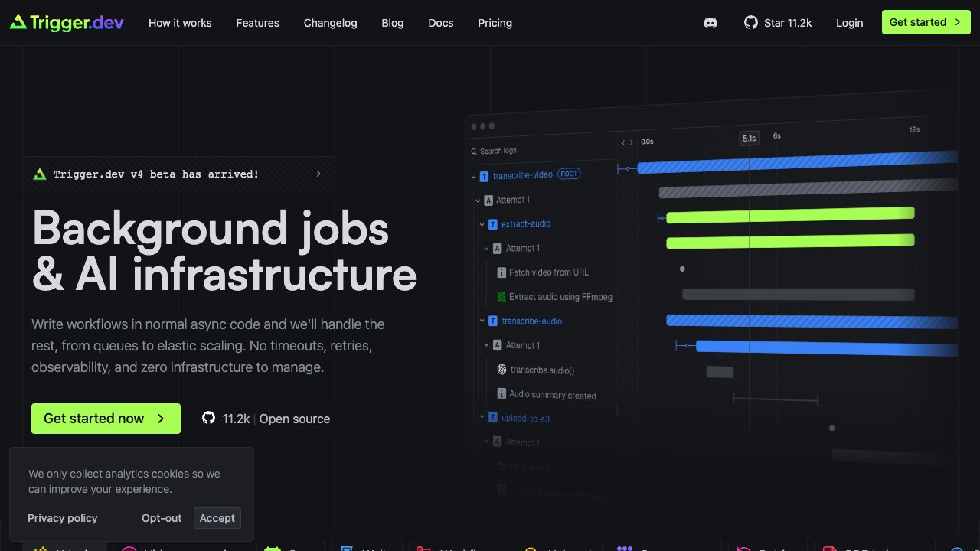Open the v4 beta banner arrow

coord(318,174)
